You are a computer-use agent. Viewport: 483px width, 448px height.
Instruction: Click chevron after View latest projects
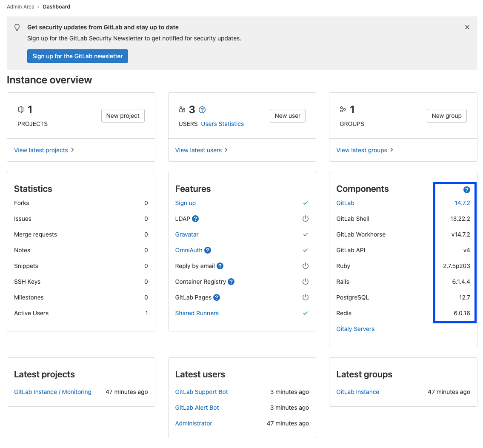coord(72,150)
